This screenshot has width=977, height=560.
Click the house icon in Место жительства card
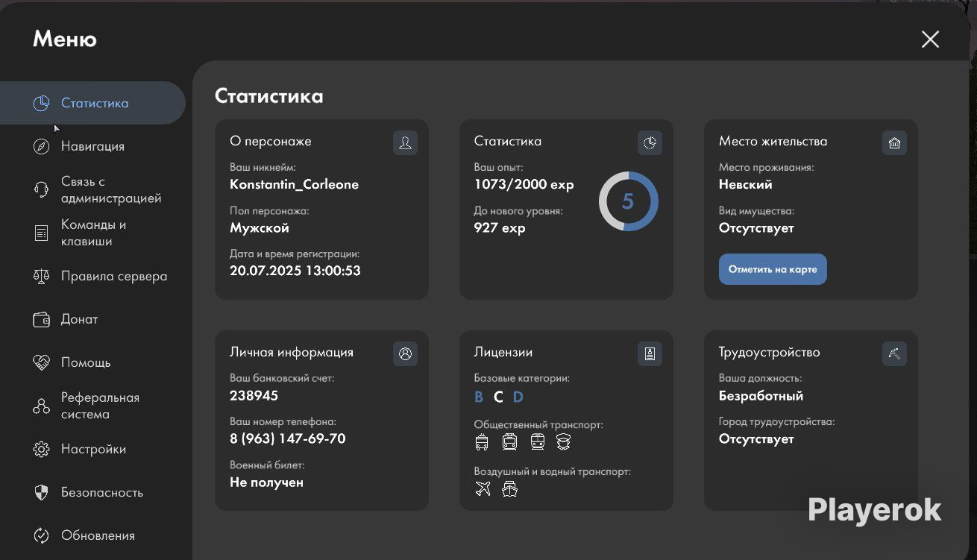pos(894,142)
